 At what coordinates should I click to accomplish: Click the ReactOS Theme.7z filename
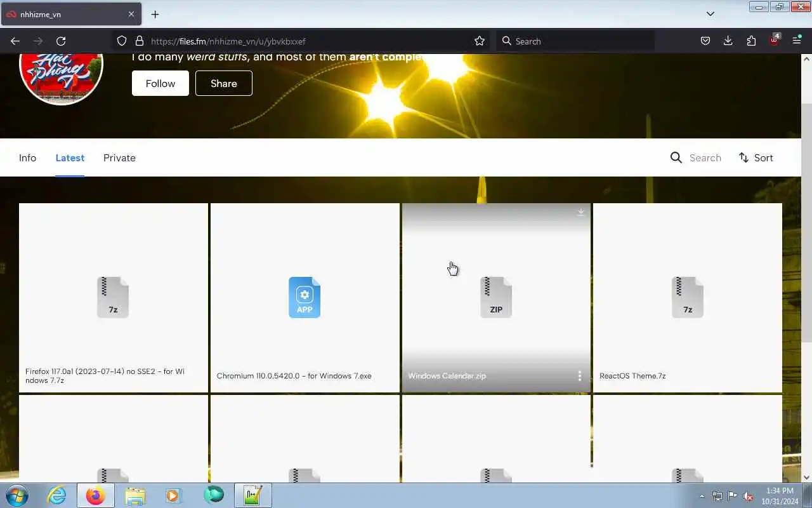point(632,376)
